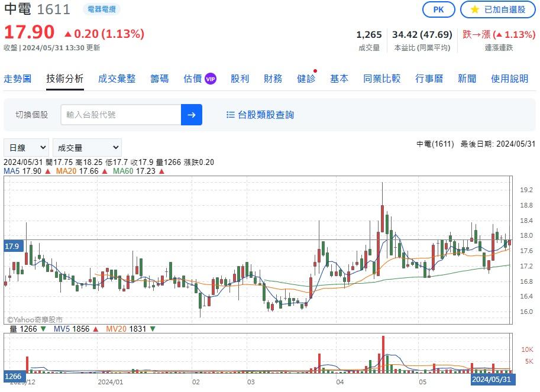Click the blue arrow search submit button
This screenshot has height=392, width=540.
[x=192, y=115]
